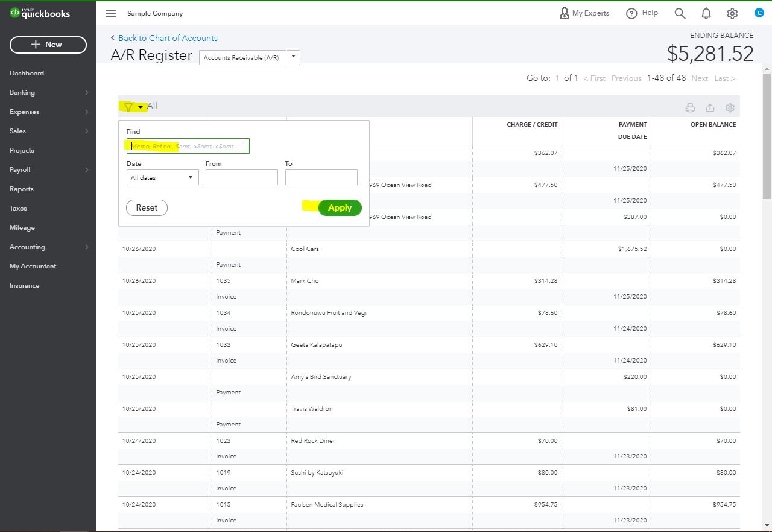The image size is (772, 532).
Task: Open the Mileage section
Action: tap(22, 227)
